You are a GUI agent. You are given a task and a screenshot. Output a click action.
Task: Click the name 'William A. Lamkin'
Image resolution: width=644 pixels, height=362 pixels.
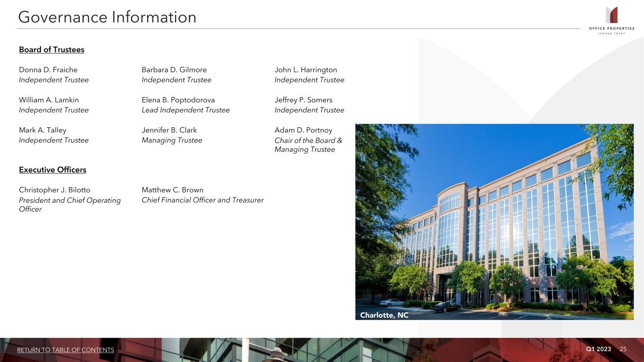pos(49,100)
